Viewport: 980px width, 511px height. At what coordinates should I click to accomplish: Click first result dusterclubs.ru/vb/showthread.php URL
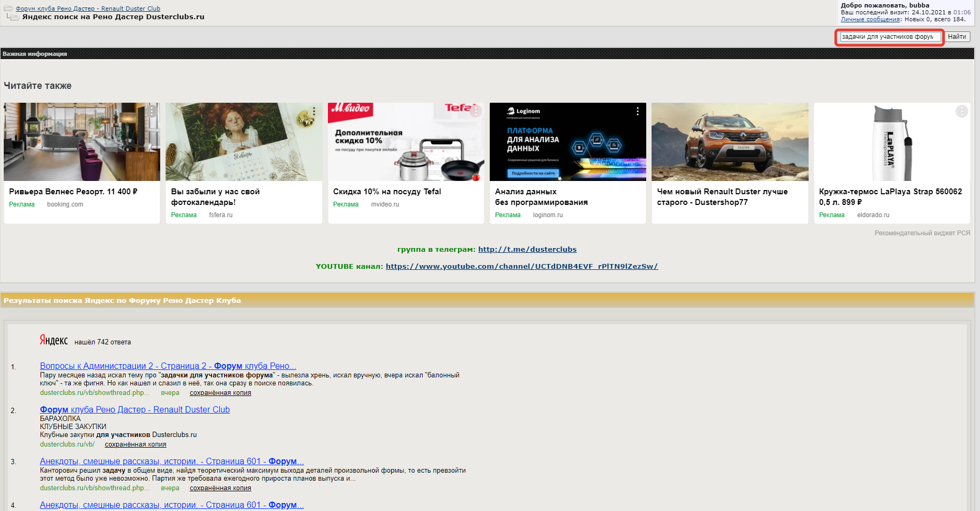[x=94, y=393]
